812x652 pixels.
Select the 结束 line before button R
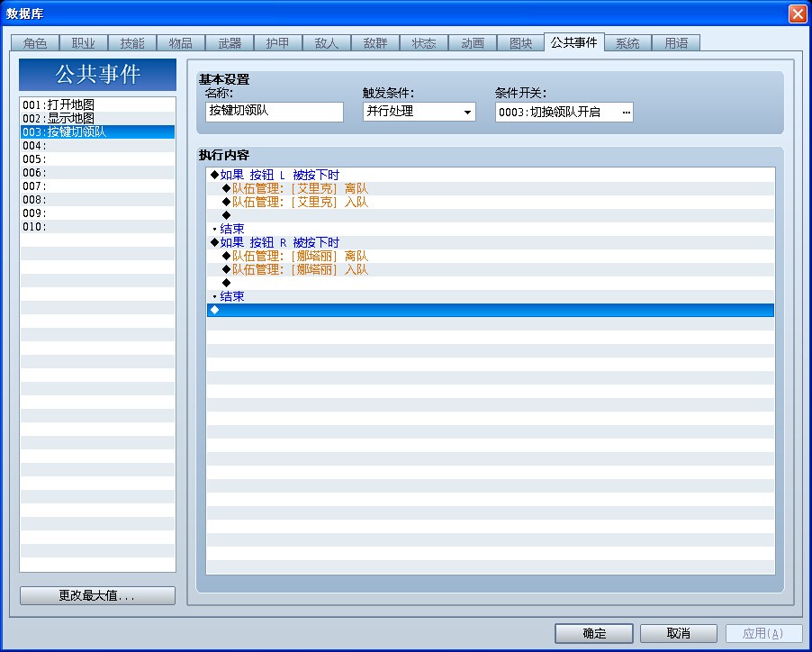(491, 229)
